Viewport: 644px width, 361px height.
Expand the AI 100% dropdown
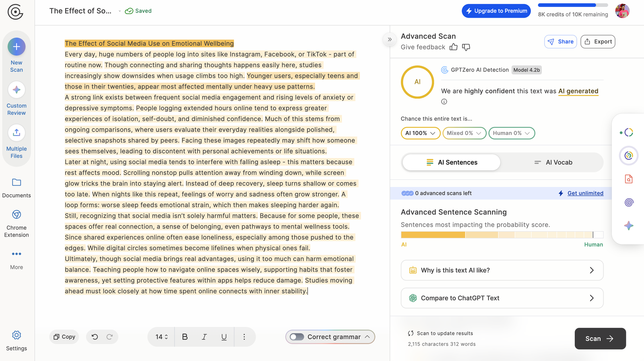point(420,133)
